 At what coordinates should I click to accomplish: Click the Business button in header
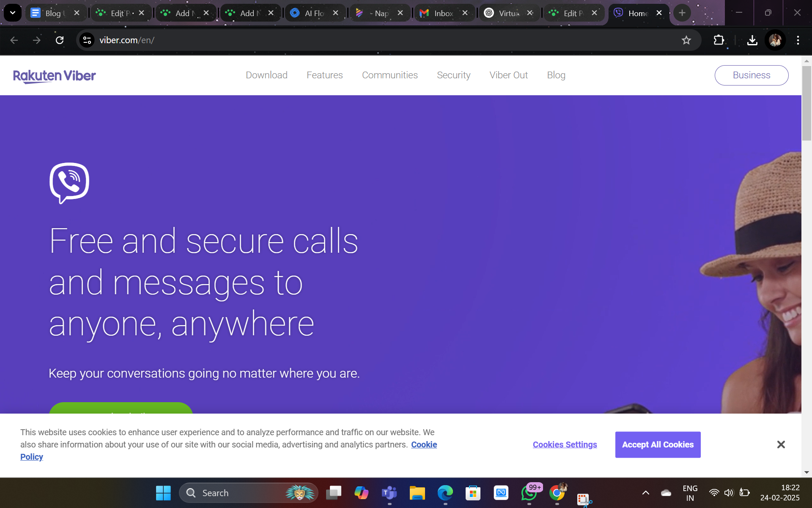click(x=751, y=75)
